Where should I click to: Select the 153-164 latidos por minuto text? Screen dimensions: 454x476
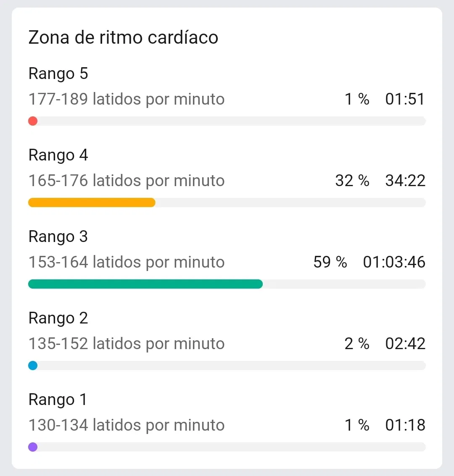(x=127, y=262)
